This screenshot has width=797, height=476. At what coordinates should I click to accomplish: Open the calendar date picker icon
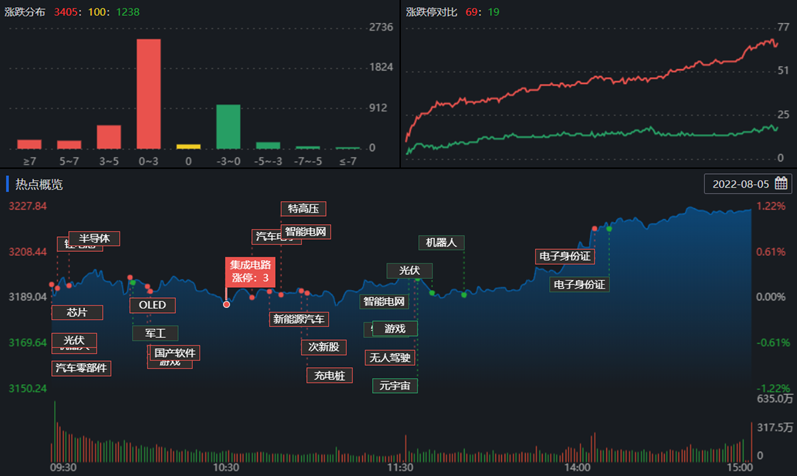click(781, 184)
